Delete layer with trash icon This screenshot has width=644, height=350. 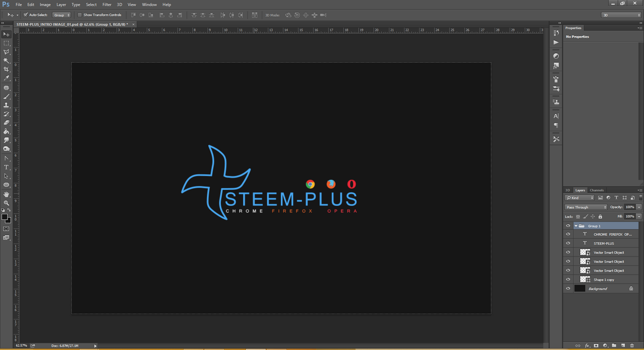point(632,345)
